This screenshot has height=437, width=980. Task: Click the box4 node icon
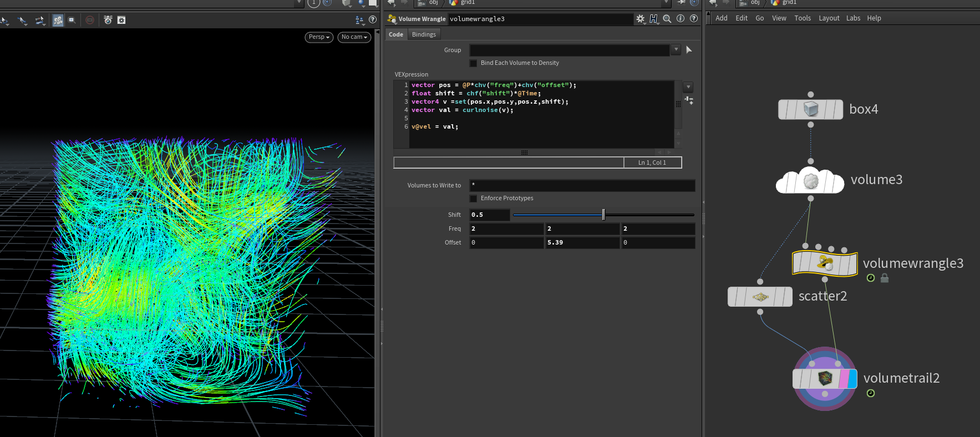810,109
